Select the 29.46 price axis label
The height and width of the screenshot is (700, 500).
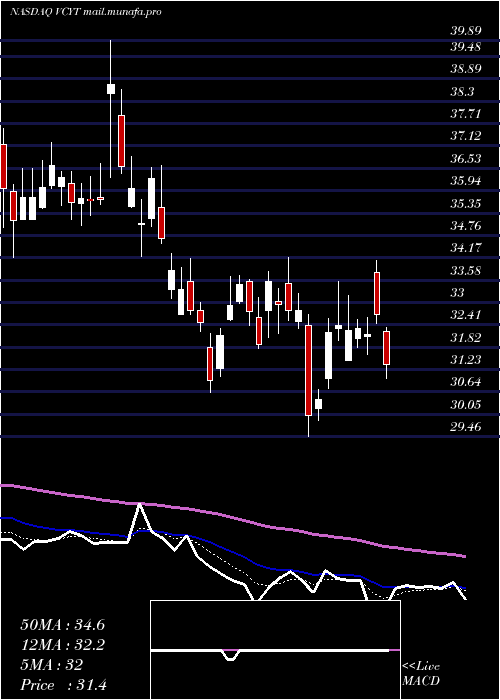pos(466,427)
